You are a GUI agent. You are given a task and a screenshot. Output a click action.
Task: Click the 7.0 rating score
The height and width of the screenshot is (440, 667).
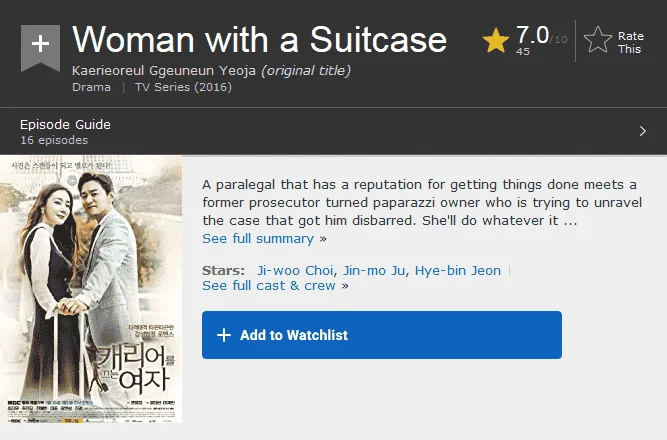[x=533, y=35]
